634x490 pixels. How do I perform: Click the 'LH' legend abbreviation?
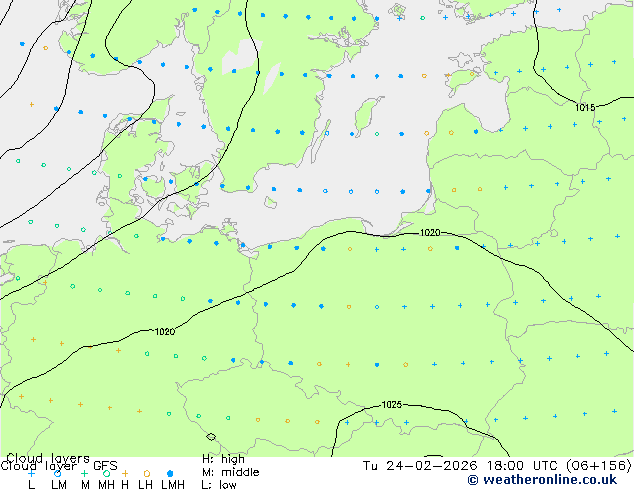tap(145, 485)
